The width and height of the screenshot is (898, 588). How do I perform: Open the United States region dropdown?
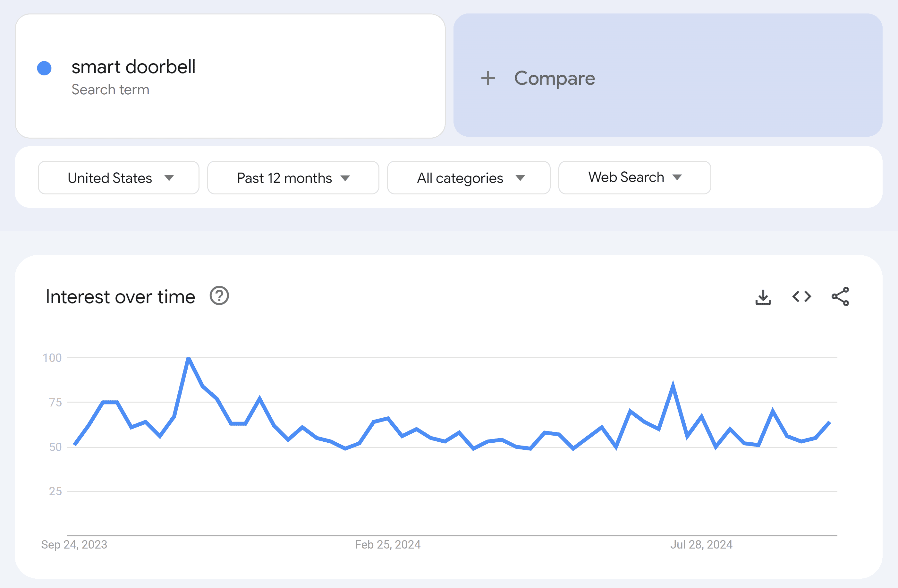[x=118, y=177]
